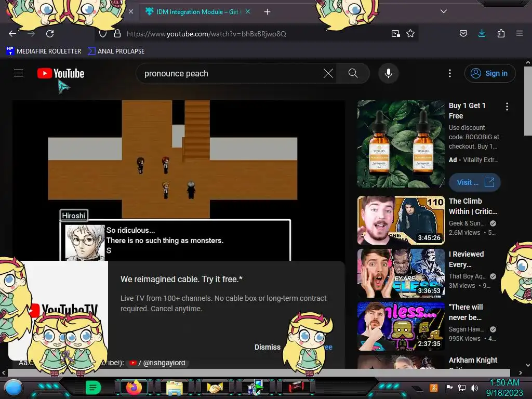Open the Firefox hamburger application menu
Viewport: 532px width, 399px height.
point(520,33)
